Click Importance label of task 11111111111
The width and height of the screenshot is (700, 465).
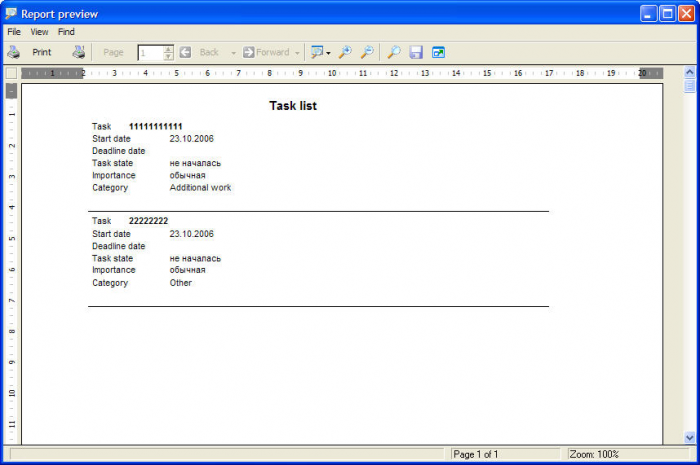coord(114,175)
